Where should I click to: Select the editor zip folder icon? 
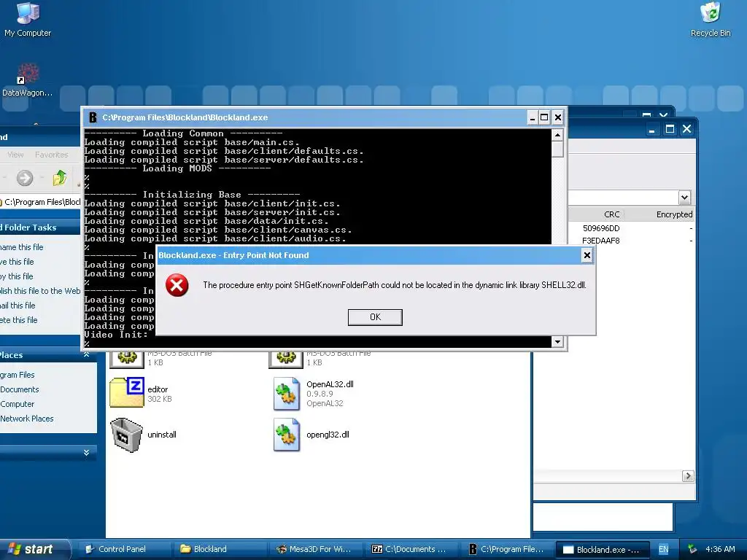tap(127, 393)
